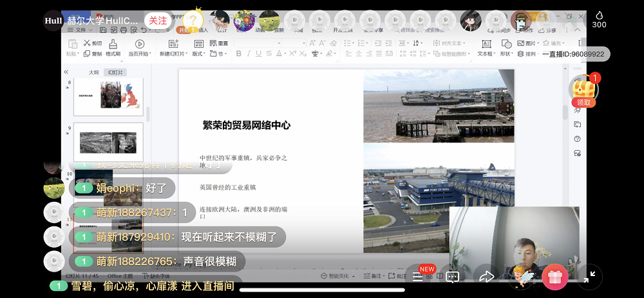Switch to the 大纲 outline tab
The image size is (644, 298).
[x=93, y=72]
